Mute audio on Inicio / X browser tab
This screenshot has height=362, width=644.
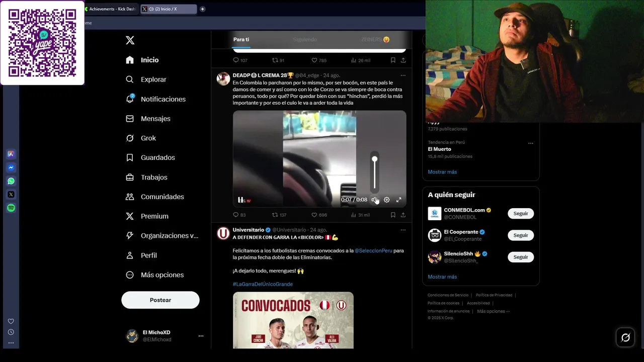(151, 9)
